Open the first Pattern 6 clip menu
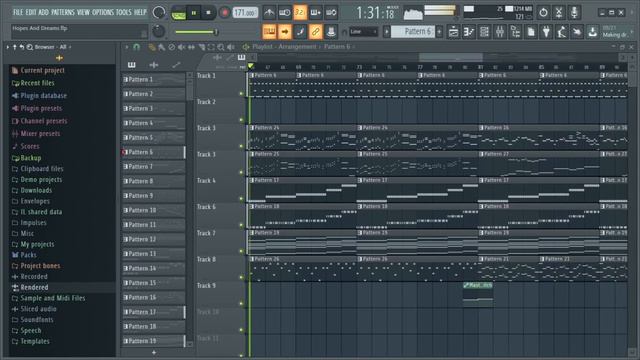This screenshot has height=360, width=640. tap(252, 76)
